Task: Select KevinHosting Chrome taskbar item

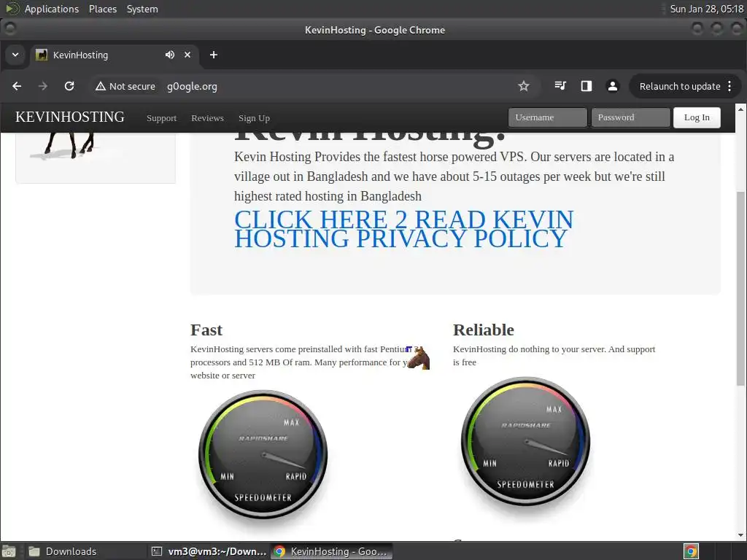Action: (332, 551)
